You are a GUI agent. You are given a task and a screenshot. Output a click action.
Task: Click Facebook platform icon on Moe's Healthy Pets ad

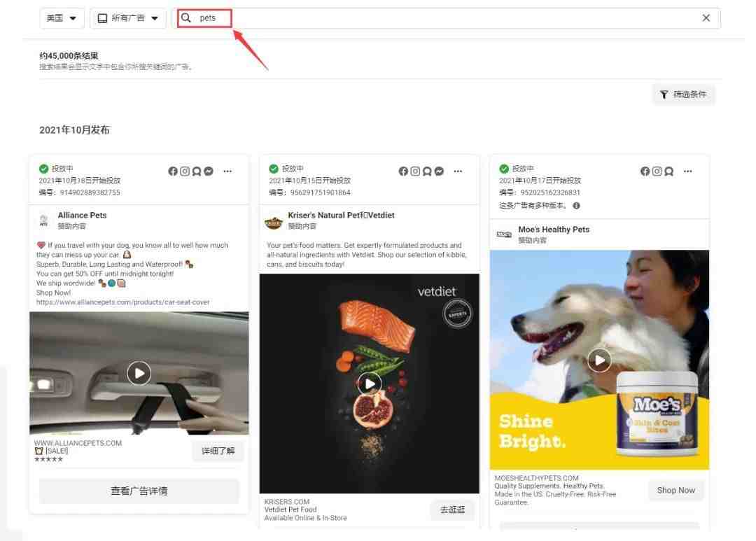pos(645,171)
